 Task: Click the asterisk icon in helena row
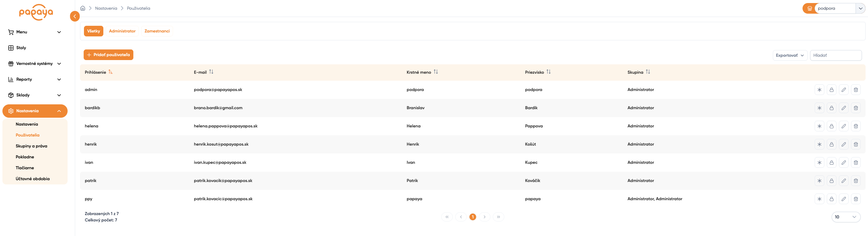tap(819, 126)
